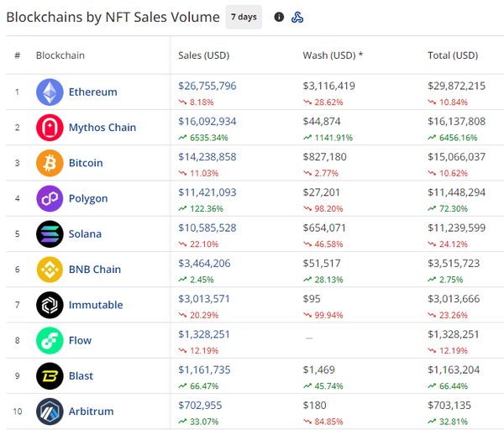Click the Mythos Chain logo icon
The image size is (504, 430).
point(50,128)
